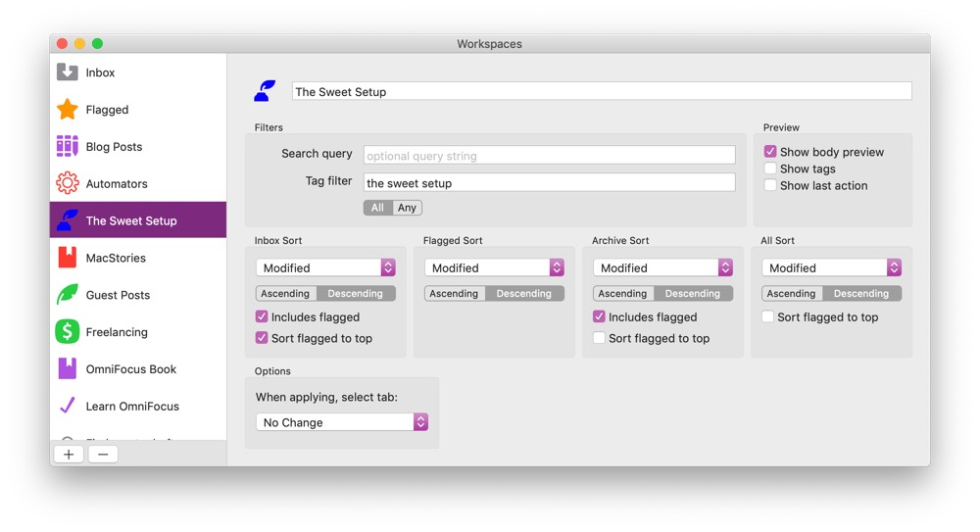
Task: Remove workspace with the minus button
Action: click(103, 455)
